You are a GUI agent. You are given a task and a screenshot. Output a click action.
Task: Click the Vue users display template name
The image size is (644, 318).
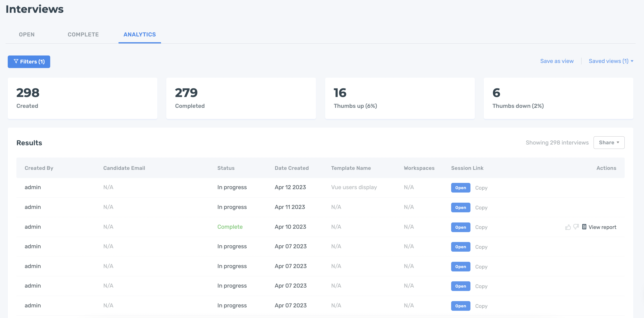pos(354,187)
